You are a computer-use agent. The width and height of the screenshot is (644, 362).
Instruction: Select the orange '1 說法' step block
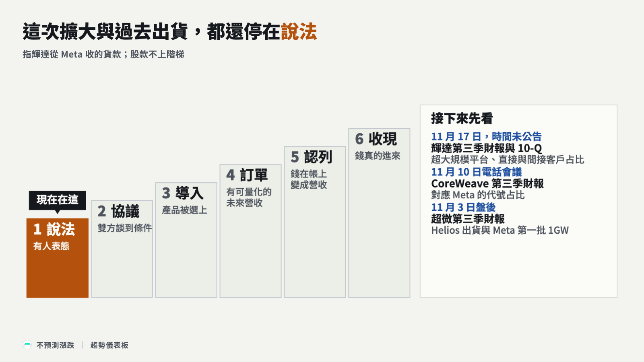pyautogui.click(x=58, y=258)
